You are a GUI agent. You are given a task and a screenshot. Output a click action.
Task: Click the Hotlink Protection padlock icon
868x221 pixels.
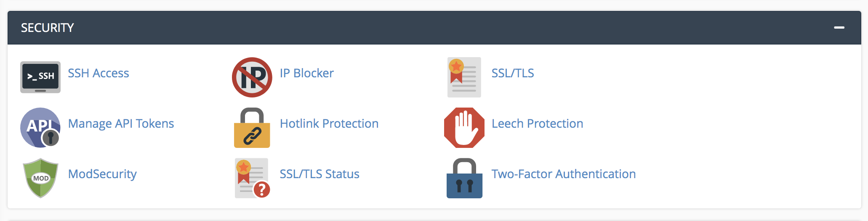point(252,128)
